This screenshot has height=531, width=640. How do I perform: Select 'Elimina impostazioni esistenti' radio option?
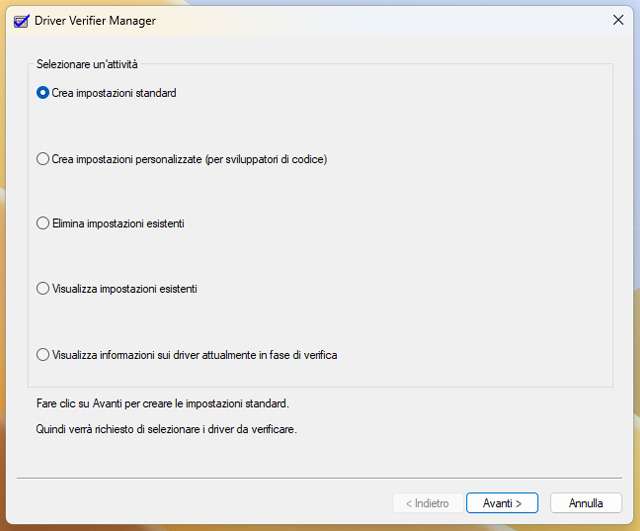(42, 223)
